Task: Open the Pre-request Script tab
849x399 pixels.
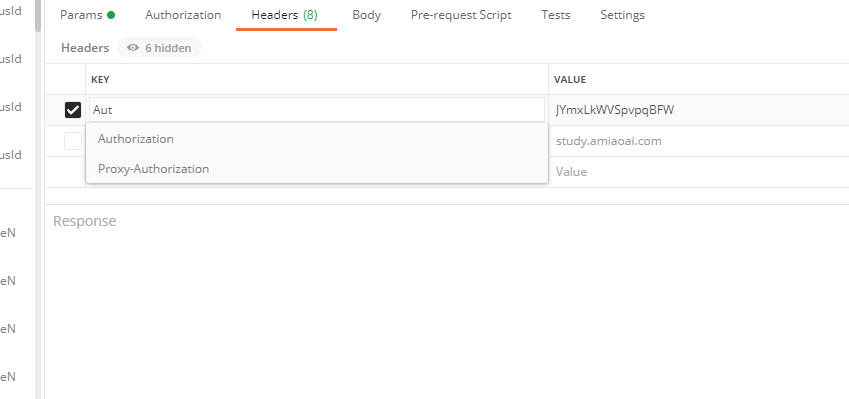Action: coord(461,15)
